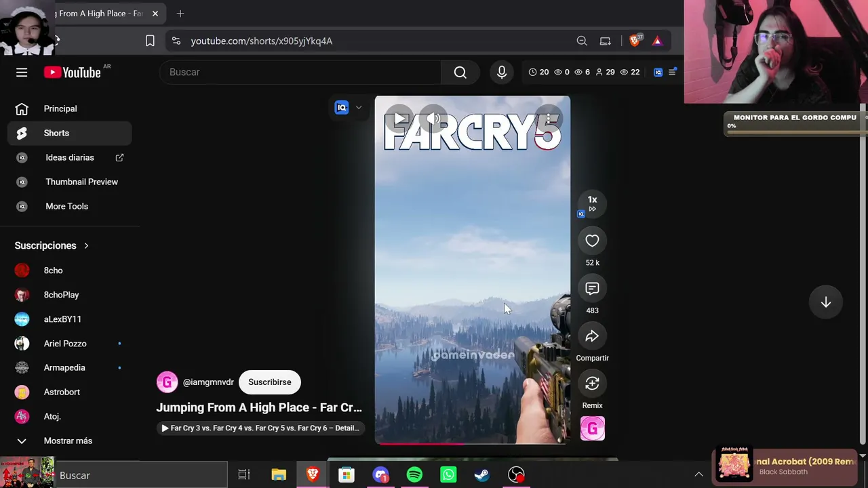Open File Explorer from the taskbar
Screen dimensions: 868x488
(279, 475)
